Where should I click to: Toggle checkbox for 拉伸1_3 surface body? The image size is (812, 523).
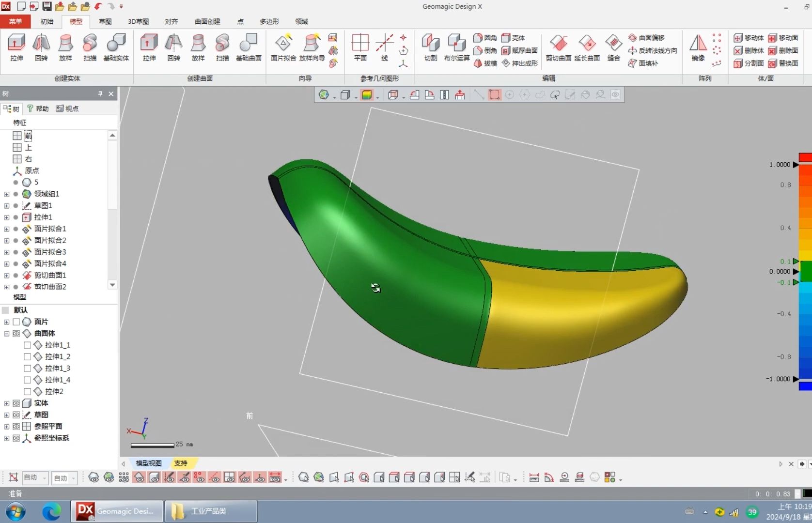point(27,369)
